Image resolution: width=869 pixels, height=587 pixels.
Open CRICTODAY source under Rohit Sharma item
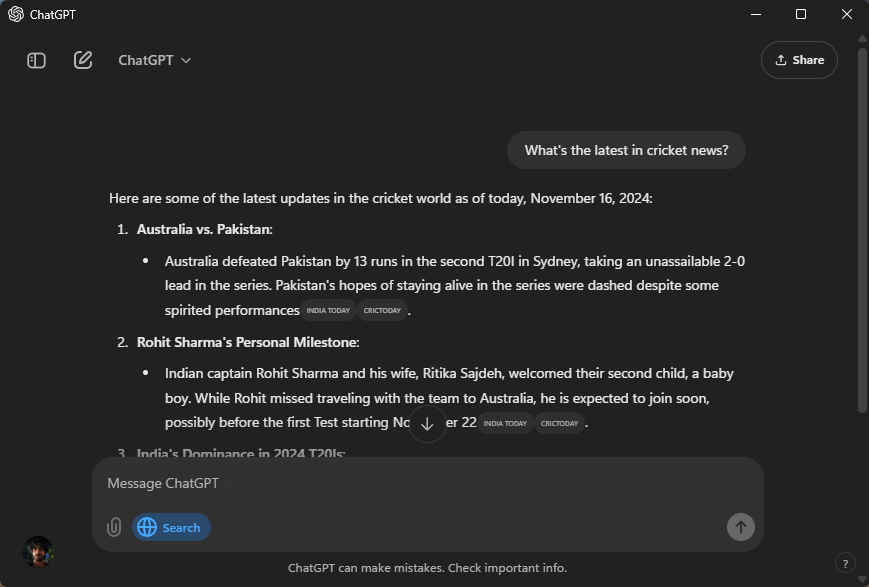(x=559, y=423)
